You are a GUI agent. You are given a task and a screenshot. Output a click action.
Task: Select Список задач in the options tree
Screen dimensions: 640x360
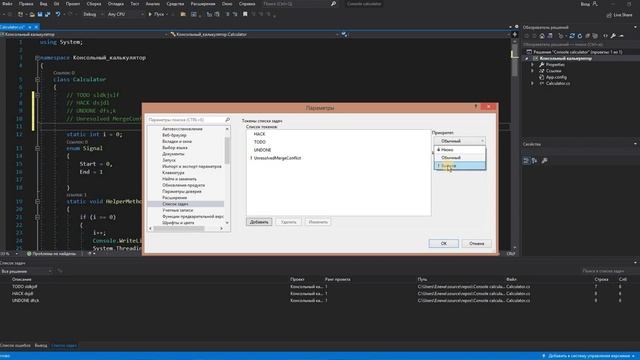tap(175, 204)
